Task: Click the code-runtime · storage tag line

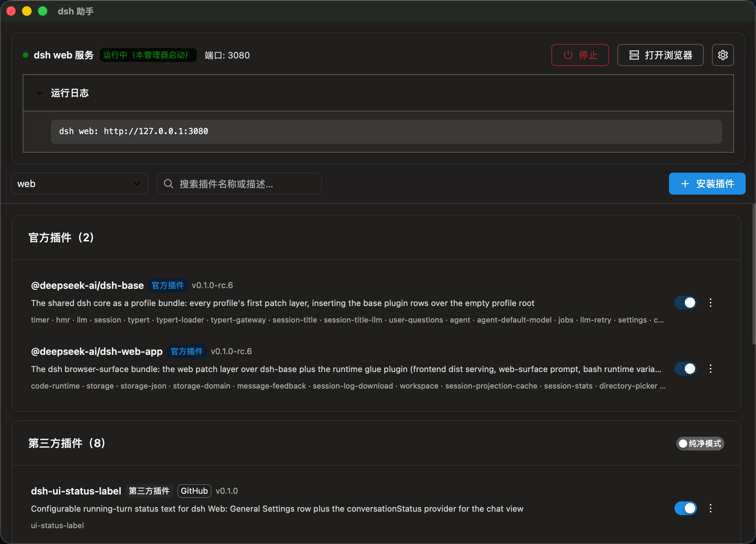Action: click(x=348, y=386)
